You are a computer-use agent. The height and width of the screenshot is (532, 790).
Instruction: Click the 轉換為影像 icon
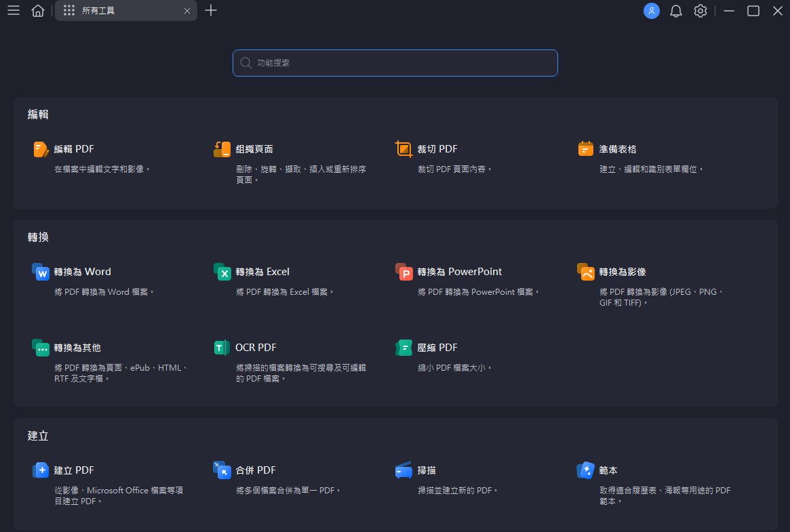point(586,272)
